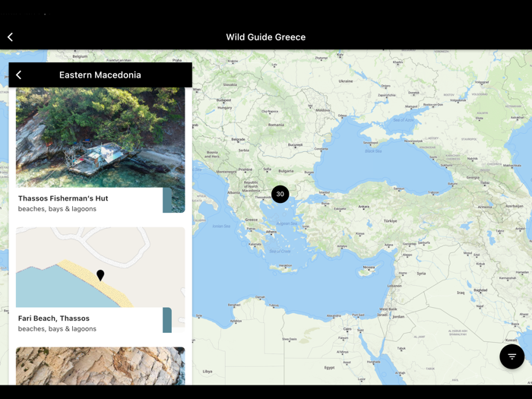Click the Iraq label on map
This screenshot has width=532, height=399.
pos(461,293)
